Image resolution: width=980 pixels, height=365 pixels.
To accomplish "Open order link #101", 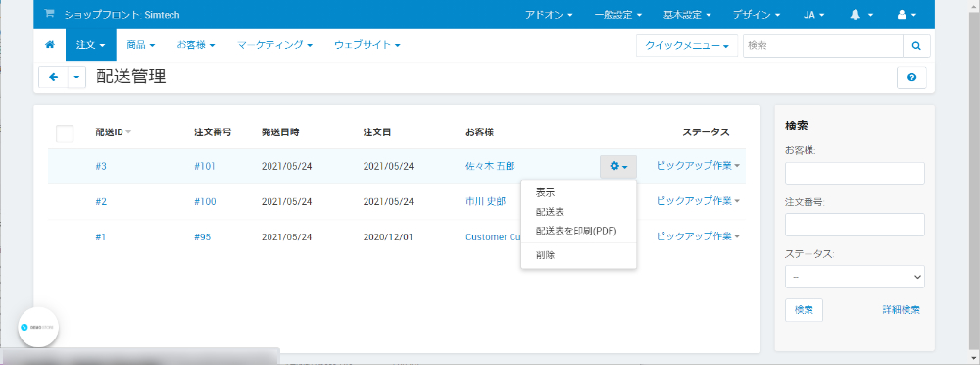I will [205, 166].
